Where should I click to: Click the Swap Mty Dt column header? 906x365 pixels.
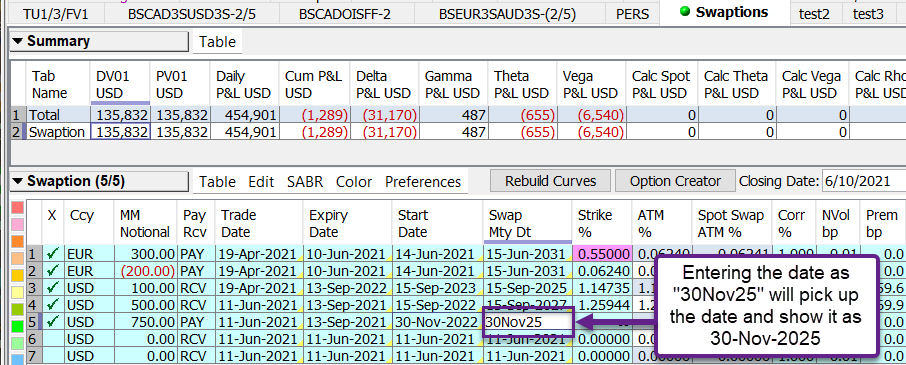click(527, 224)
